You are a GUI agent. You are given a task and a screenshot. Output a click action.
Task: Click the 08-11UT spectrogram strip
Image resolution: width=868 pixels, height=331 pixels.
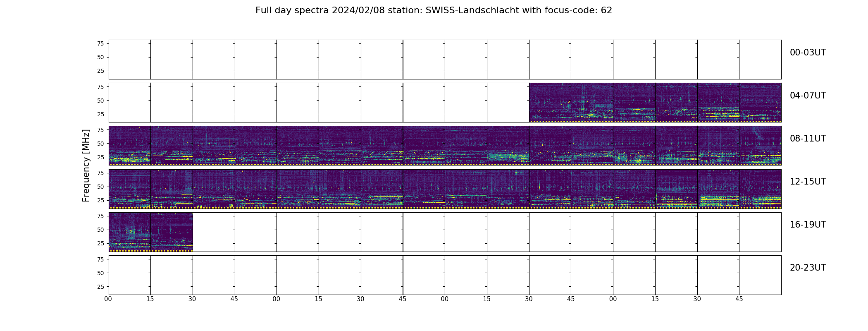click(x=445, y=146)
